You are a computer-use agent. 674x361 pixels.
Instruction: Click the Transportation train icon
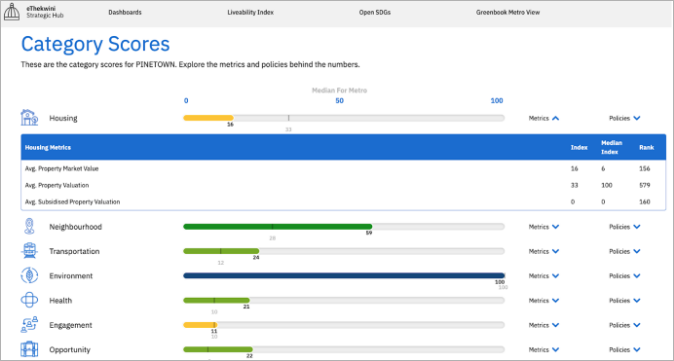pos(29,251)
